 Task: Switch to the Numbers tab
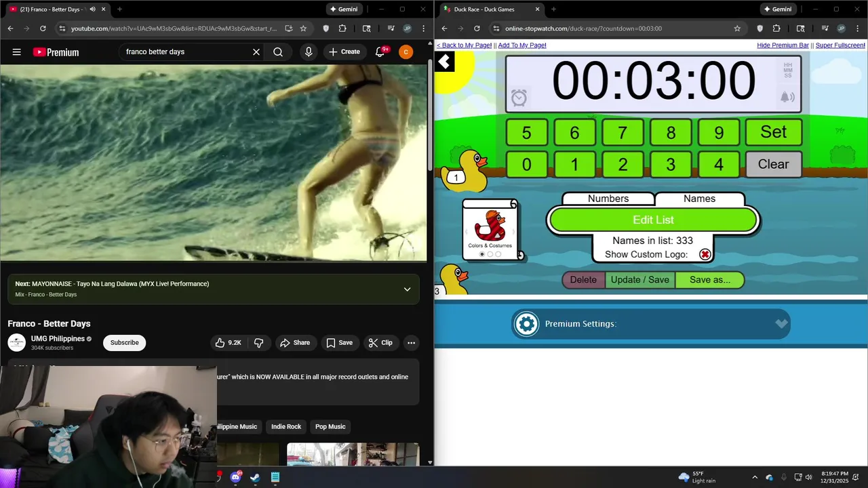(x=608, y=199)
